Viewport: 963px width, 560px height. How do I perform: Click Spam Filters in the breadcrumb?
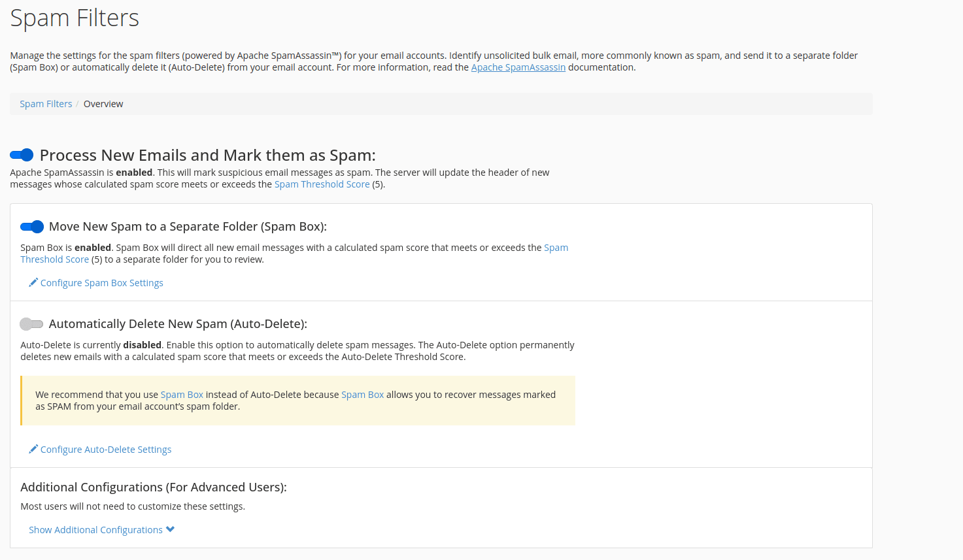tap(45, 103)
